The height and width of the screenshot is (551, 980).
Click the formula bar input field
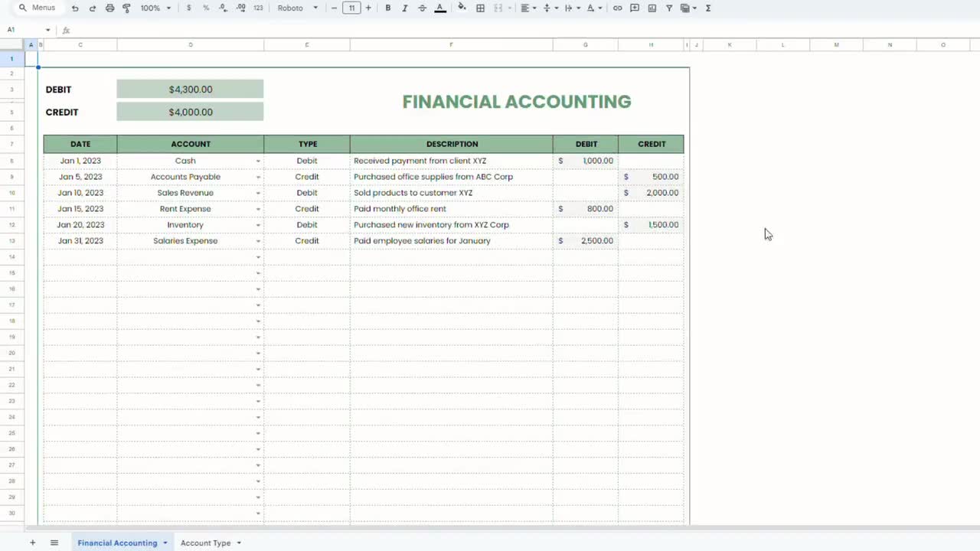click(230, 31)
